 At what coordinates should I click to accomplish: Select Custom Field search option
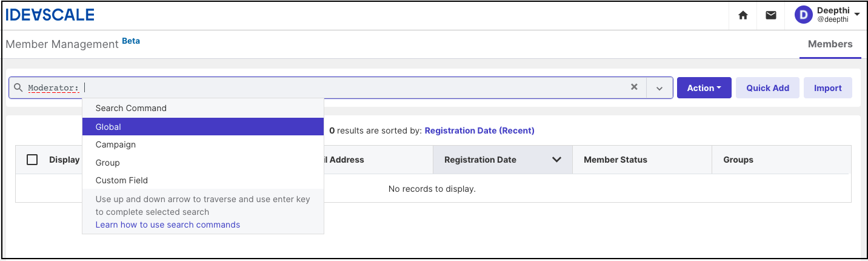(203, 180)
